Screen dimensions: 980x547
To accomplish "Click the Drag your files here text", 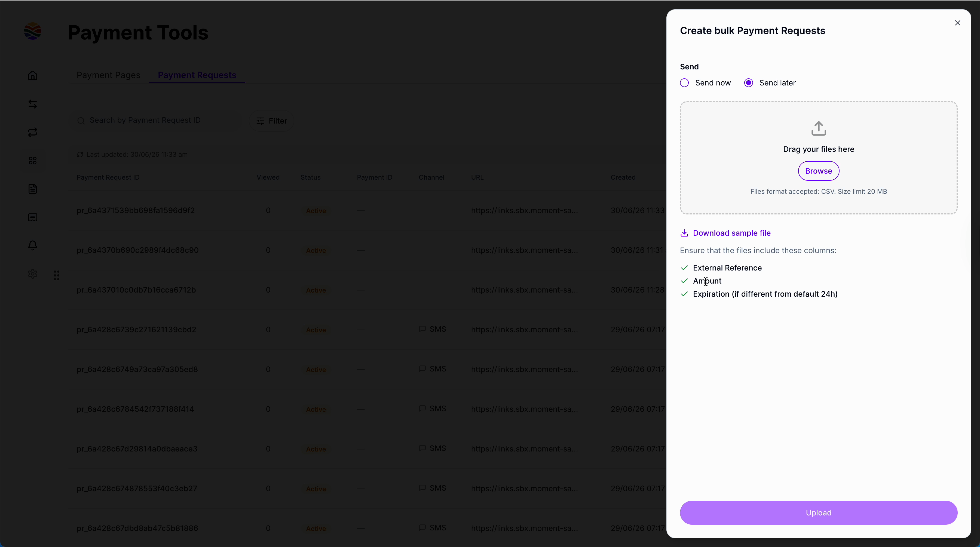I will click(818, 149).
